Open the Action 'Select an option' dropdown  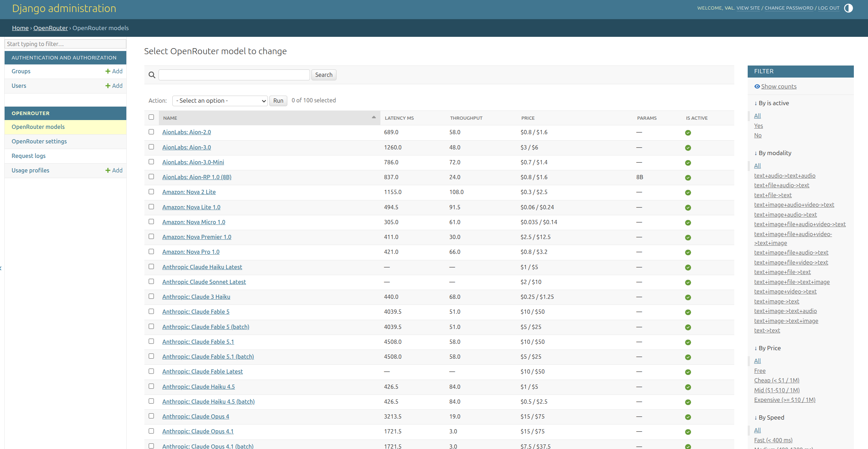(x=220, y=101)
